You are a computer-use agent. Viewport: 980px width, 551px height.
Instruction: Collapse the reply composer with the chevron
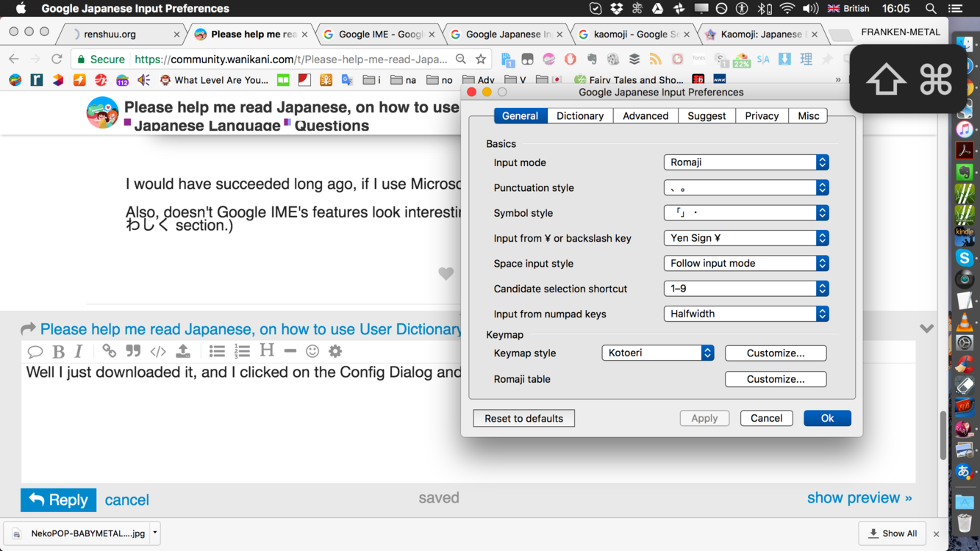pyautogui.click(x=926, y=328)
